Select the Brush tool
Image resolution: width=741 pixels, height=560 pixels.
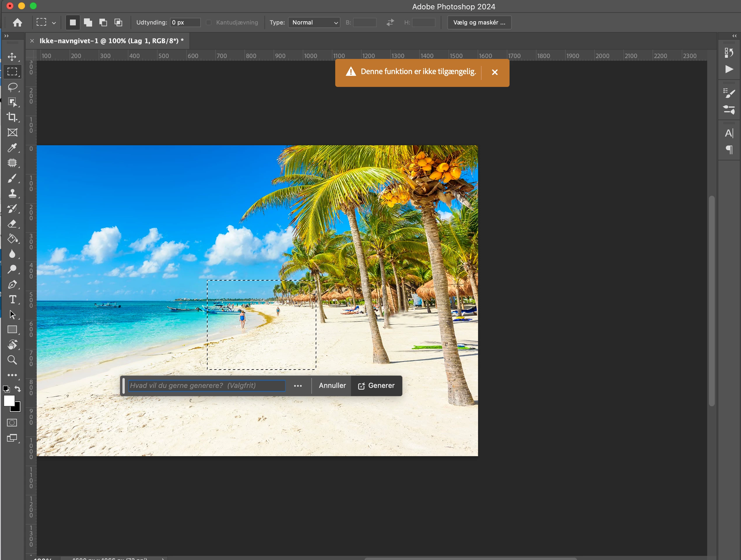pos(13,178)
